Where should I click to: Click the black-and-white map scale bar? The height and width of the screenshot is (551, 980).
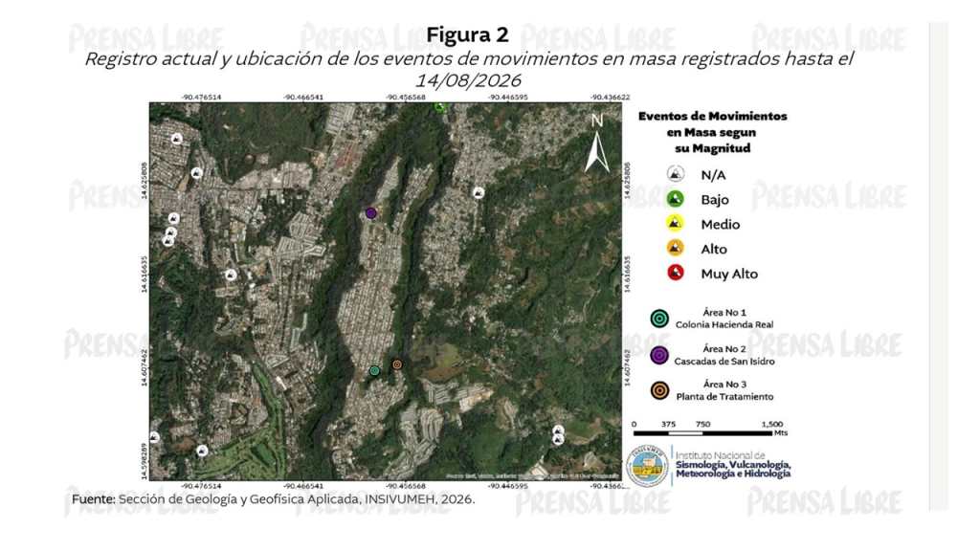(703, 433)
